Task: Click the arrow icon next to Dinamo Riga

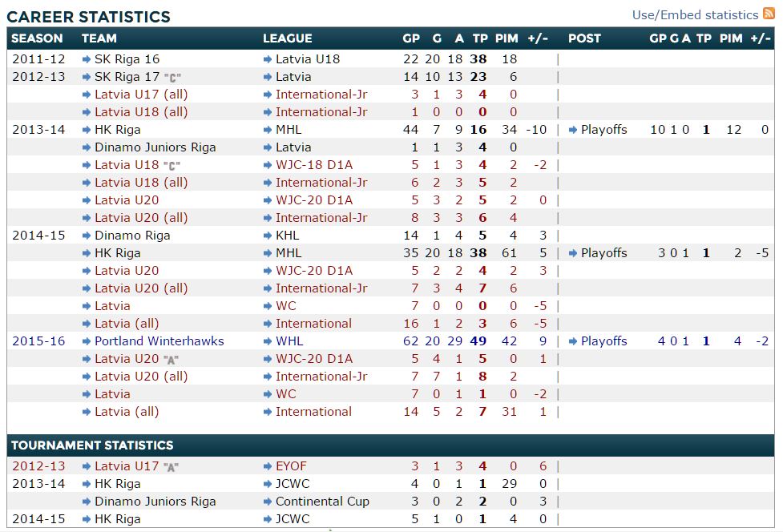Action: click(x=87, y=236)
